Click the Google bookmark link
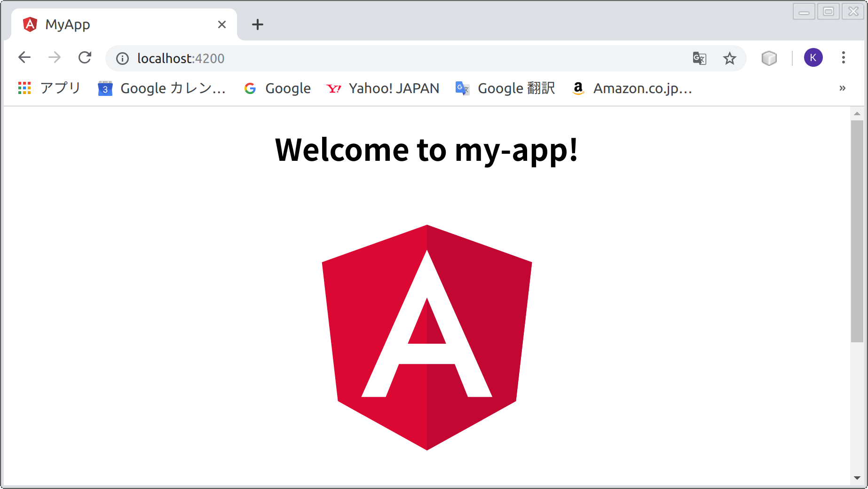868x489 pixels. [x=277, y=88]
